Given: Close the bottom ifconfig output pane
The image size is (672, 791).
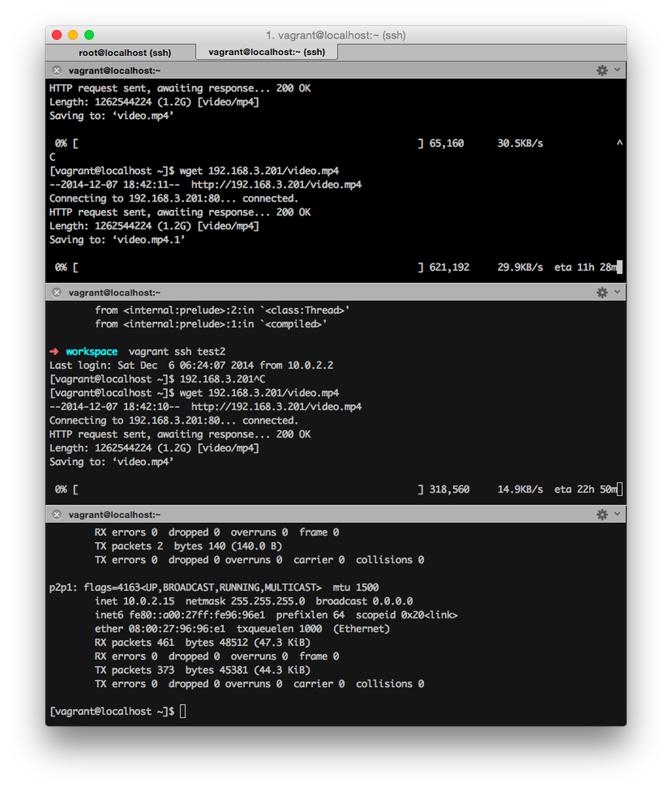Looking at the screenshot, I should (x=57, y=515).
